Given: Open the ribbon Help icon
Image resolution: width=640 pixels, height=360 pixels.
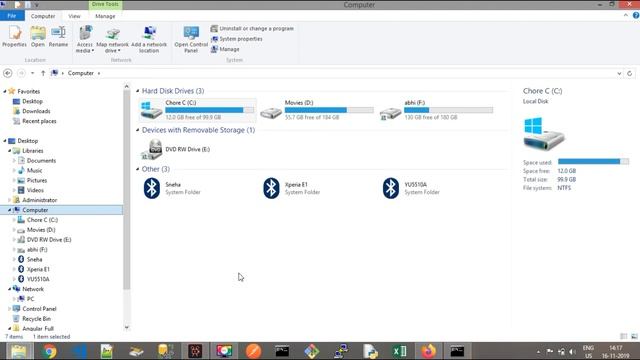Looking at the screenshot, I should point(636,15).
